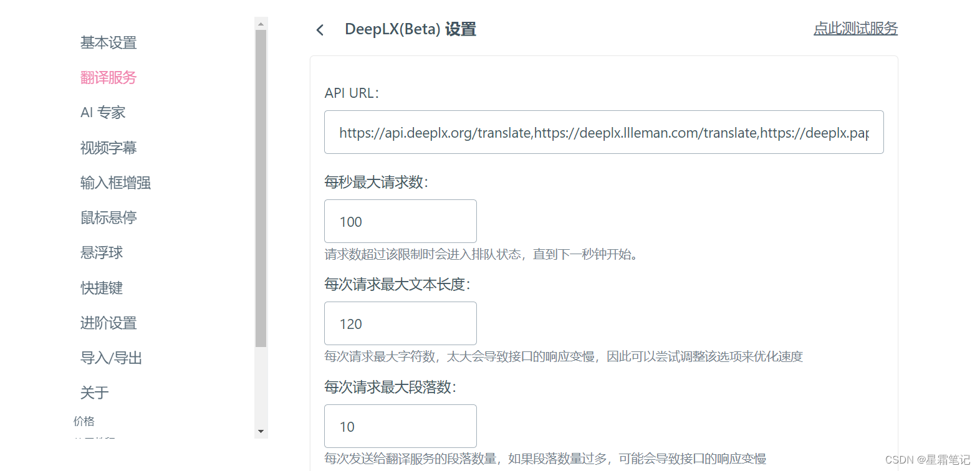Viewport: 980px width, 471px height.
Task: Click the DeepLX(Beta) 设置 title
Action: [410, 29]
